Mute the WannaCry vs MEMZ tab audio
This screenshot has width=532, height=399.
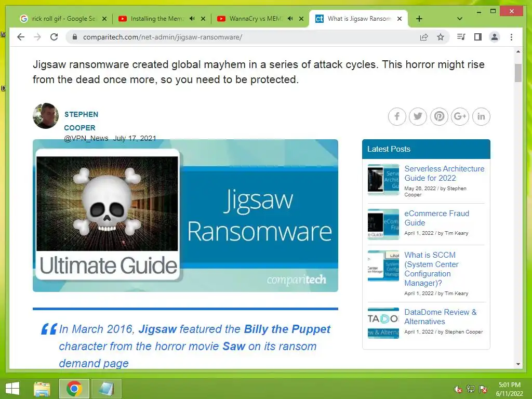(x=290, y=19)
